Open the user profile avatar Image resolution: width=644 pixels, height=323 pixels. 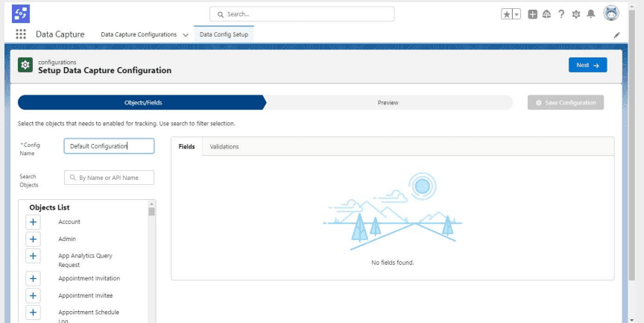(611, 13)
